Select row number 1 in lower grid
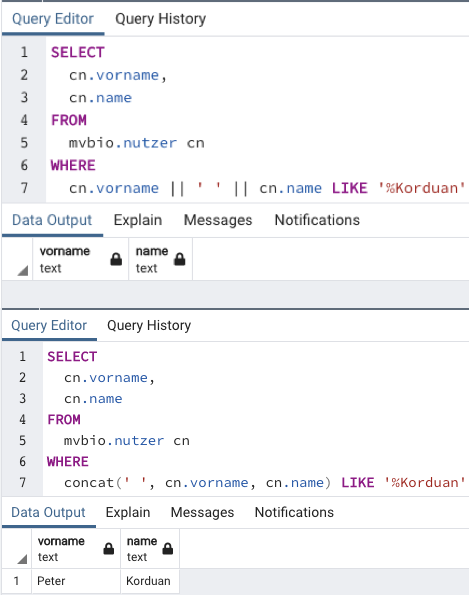Viewport: 469px width, 595px height. (16, 581)
